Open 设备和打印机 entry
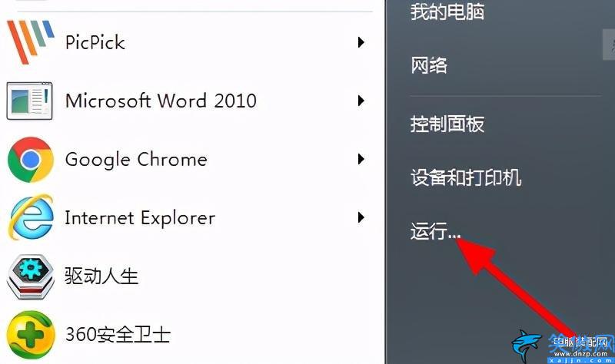 [x=466, y=177]
